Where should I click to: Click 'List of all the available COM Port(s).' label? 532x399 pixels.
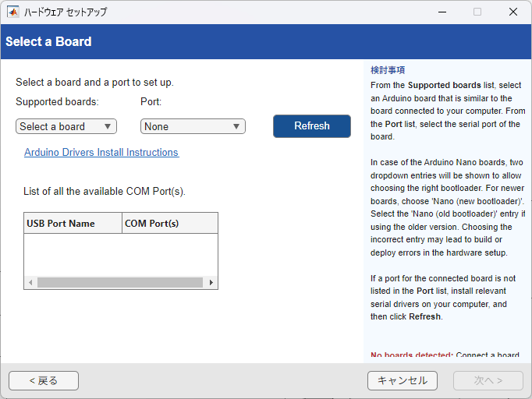[x=105, y=192]
